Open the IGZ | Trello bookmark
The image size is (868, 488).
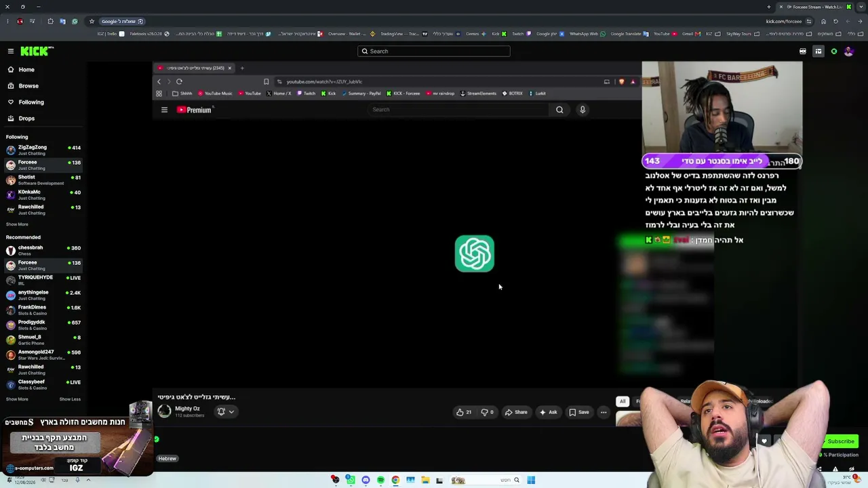111,34
